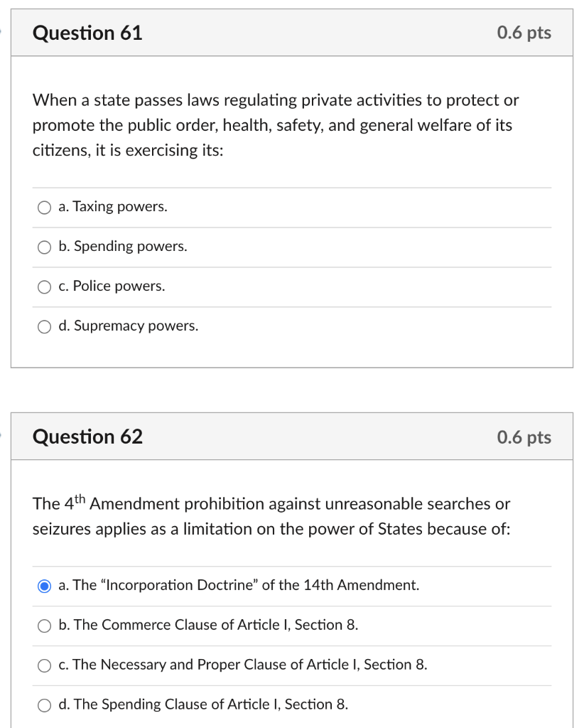Click the Question 61 header
584x728 pixels.
coord(88,33)
